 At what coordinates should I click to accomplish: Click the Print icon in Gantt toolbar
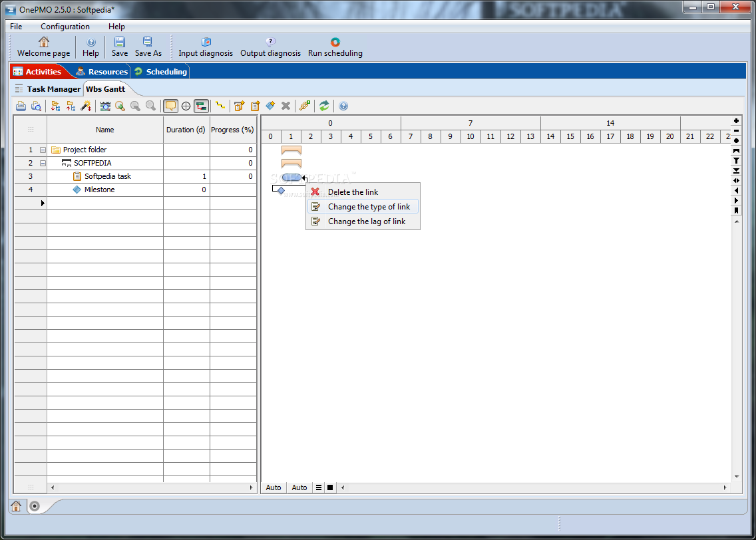(x=21, y=106)
